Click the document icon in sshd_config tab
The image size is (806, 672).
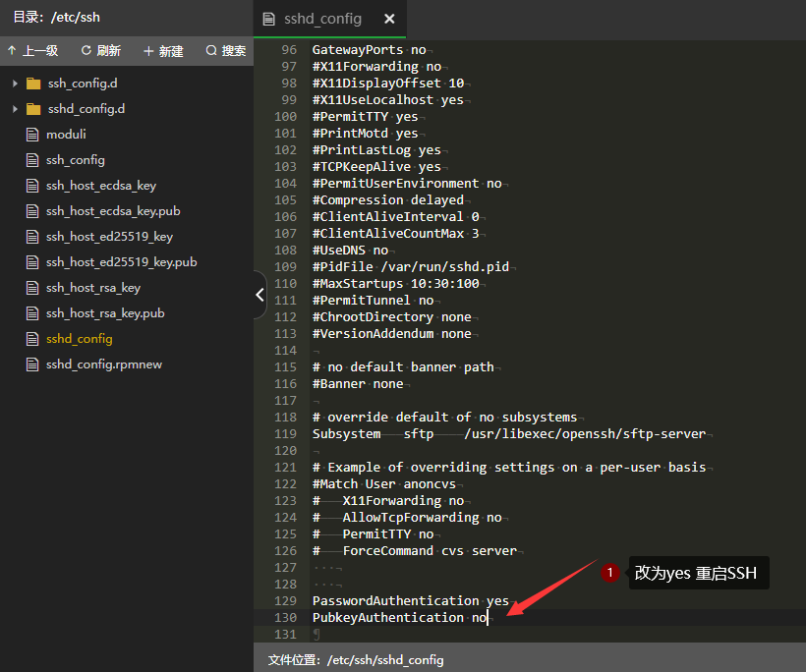268,19
